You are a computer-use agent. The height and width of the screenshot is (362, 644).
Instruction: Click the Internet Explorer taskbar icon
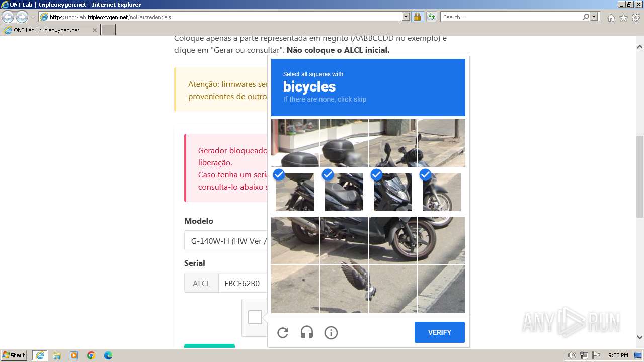coord(39,355)
